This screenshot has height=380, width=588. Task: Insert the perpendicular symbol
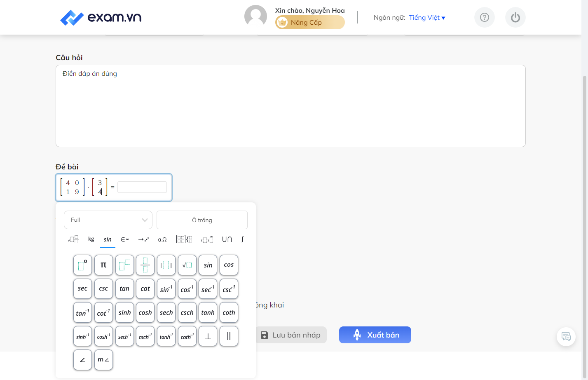coord(208,336)
